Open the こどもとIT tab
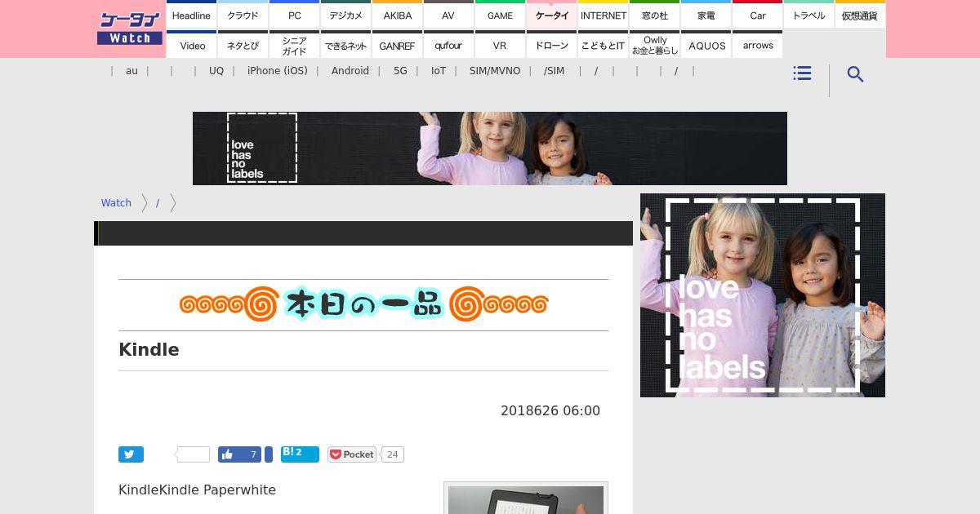The height and width of the screenshot is (514, 980). (x=603, y=44)
